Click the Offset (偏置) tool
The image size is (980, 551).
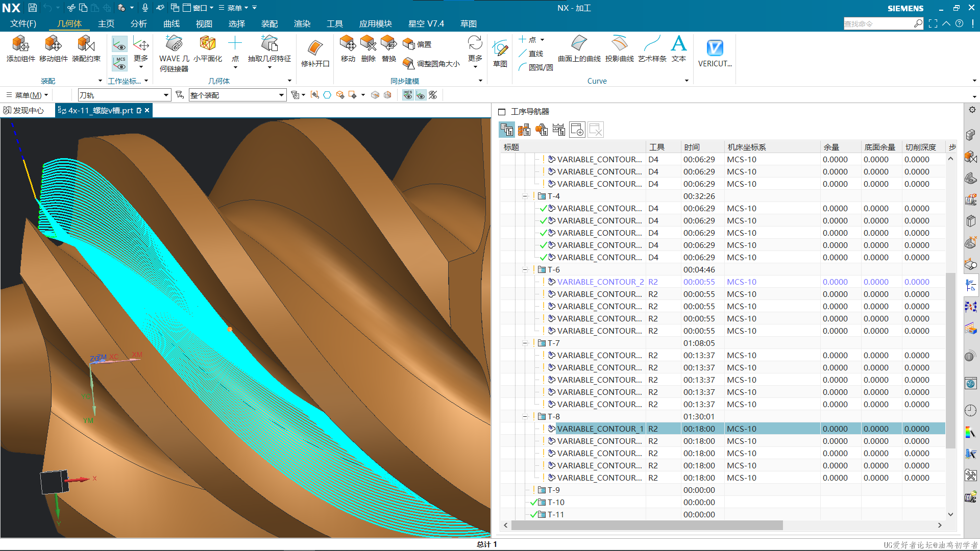[x=417, y=44]
